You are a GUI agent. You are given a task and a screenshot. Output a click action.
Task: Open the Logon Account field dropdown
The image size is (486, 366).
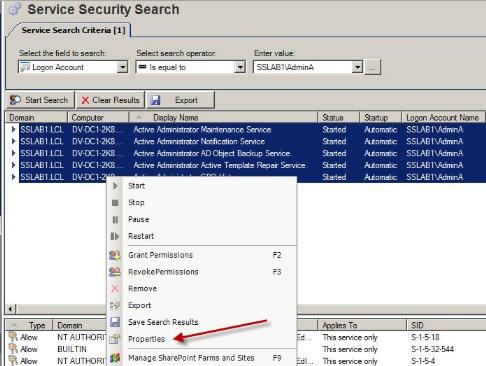tap(123, 67)
